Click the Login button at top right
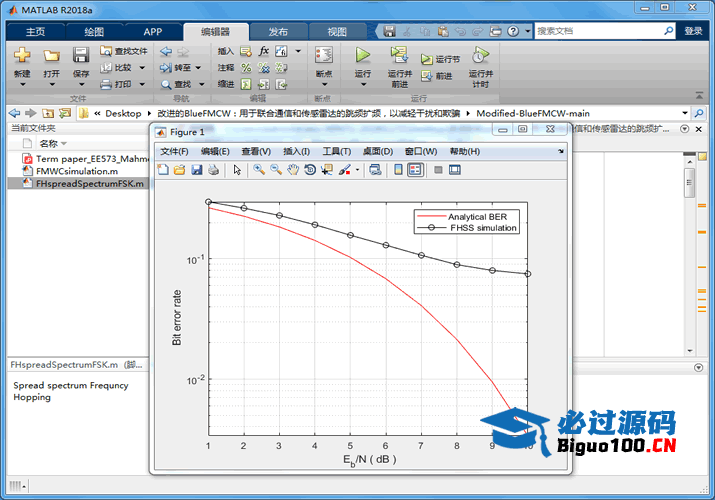Image resolution: width=715 pixels, height=500 pixels. coord(693,31)
